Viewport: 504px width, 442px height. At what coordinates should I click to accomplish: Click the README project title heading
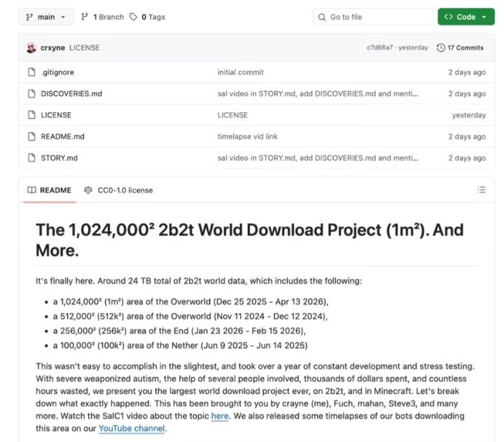tap(249, 240)
